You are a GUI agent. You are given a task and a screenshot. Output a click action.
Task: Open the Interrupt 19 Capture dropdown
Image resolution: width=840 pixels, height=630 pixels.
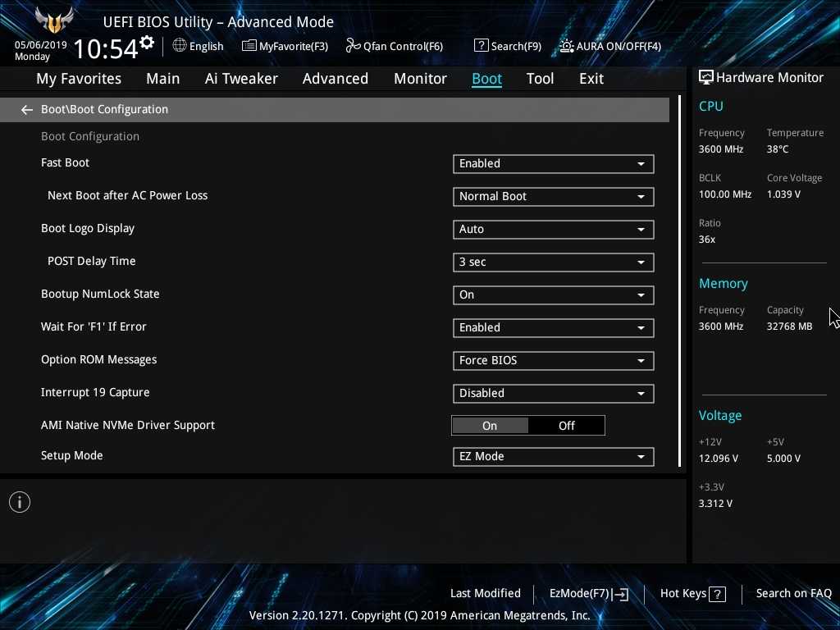[x=554, y=393]
